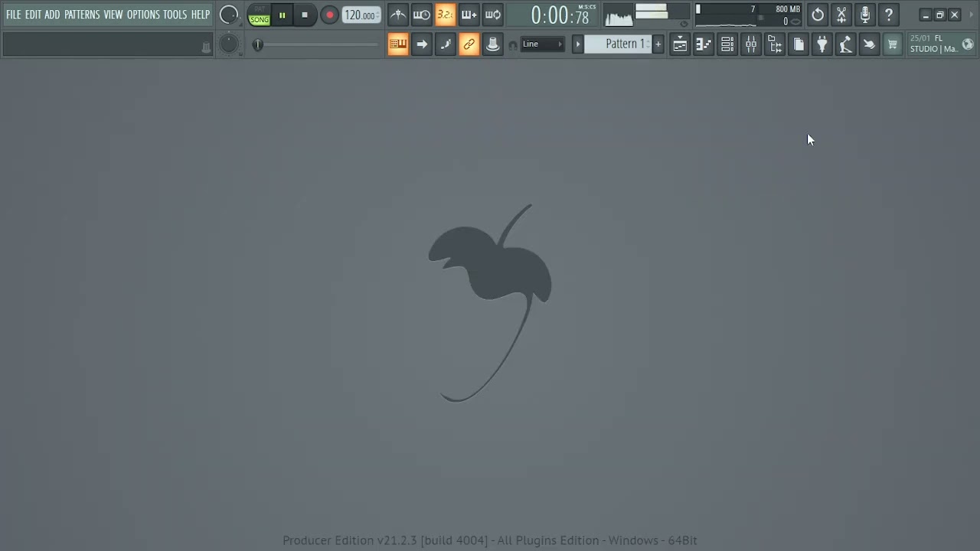
Task: Toggle step editing mode icon
Action: pos(446,44)
